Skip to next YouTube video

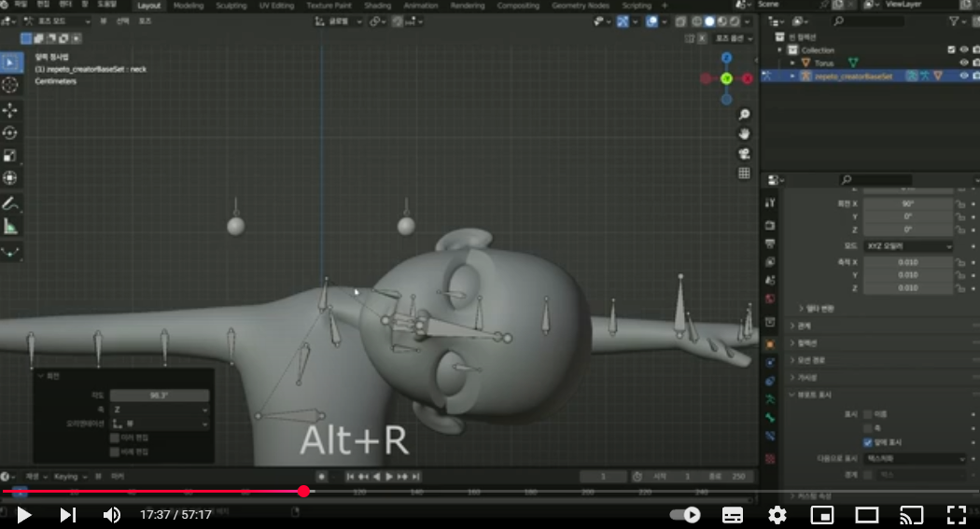pos(67,515)
